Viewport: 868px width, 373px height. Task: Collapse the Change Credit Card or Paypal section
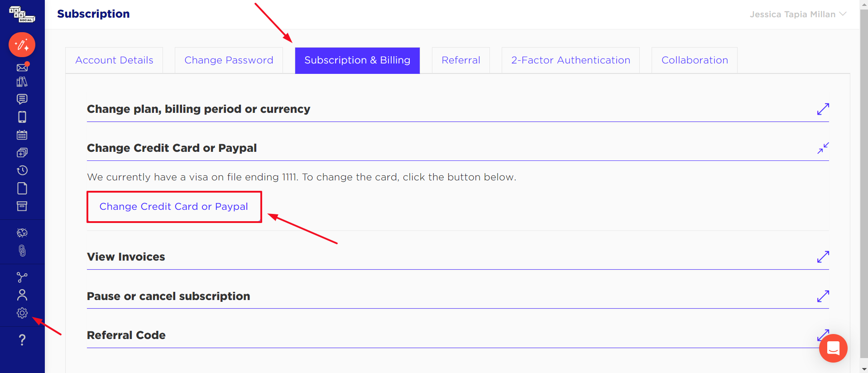point(823,148)
